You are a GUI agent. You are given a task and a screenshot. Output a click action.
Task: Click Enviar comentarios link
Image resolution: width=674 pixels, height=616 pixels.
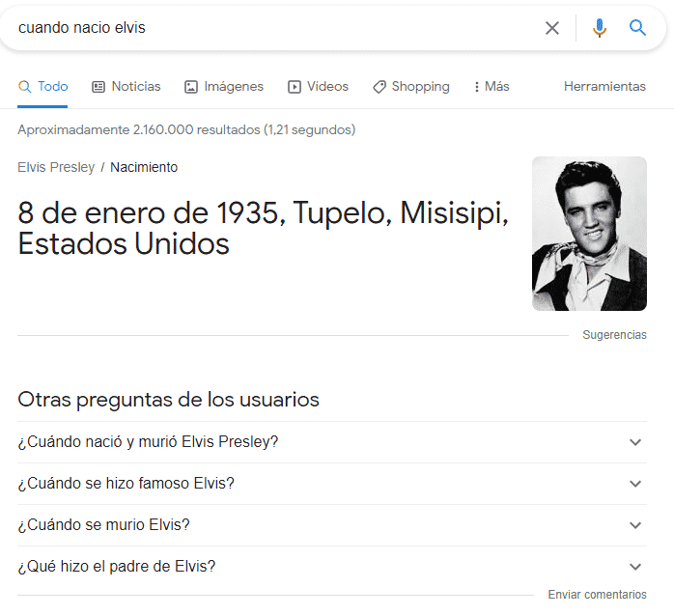click(x=597, y=595)
